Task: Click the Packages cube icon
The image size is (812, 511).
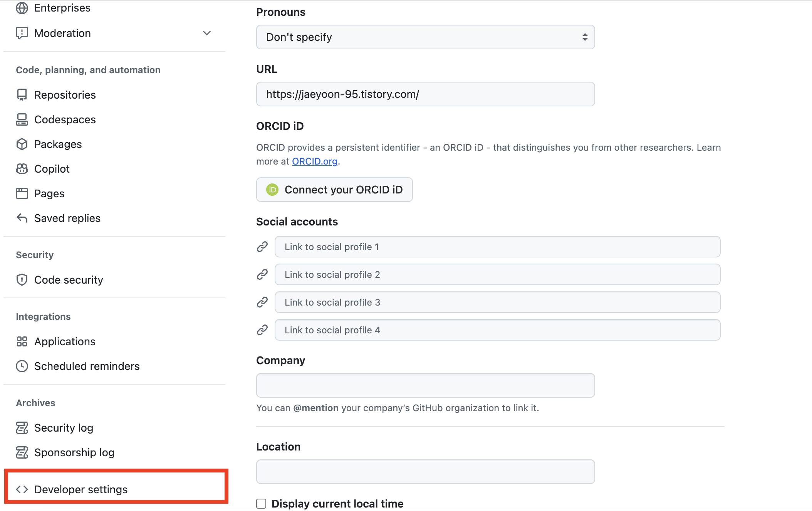Action: coord(22,144)
